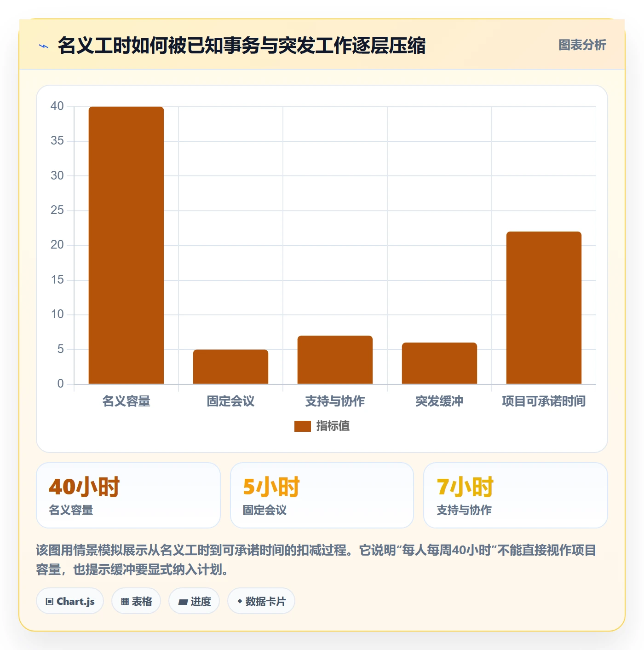Viewport: 644px width, 650px height.
Task: Click the 名义容量 x-axis label
Action: (126, 401)
